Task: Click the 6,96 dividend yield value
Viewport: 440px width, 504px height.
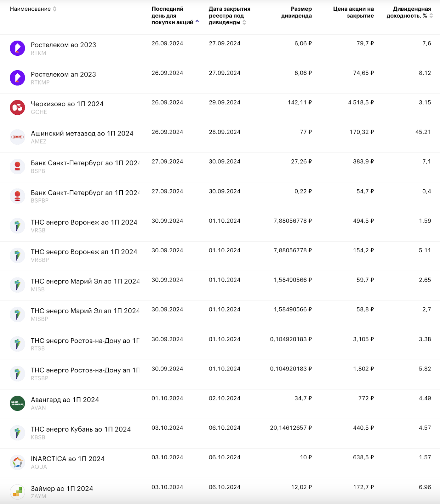Action: pos(425,487)
